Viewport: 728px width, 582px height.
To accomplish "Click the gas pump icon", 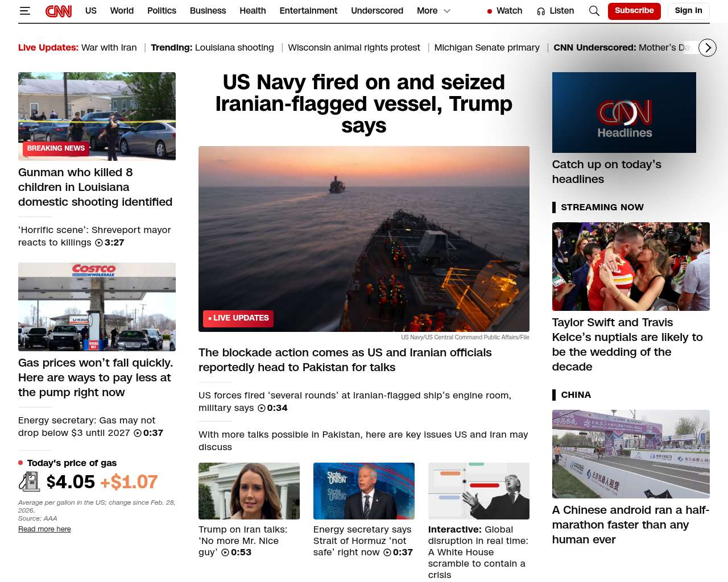I will coord(29,482).
